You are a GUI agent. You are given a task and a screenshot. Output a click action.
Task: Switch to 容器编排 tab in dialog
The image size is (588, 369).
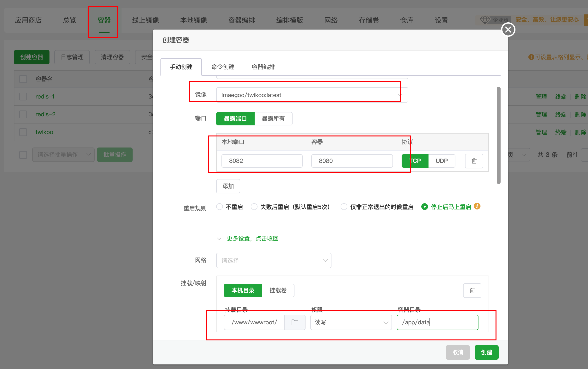263,67
